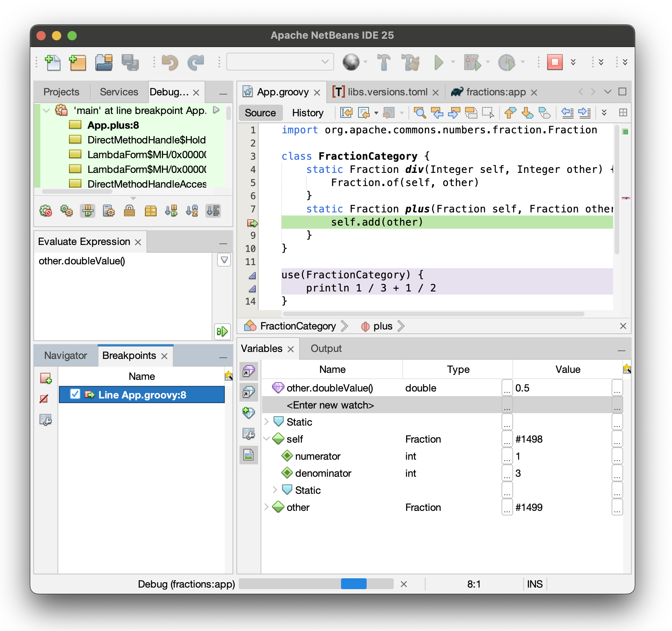The width and height of the screenshot is (672, 631).
Task: Toggle the History view button in editor
Action: (x=308, y=113)
